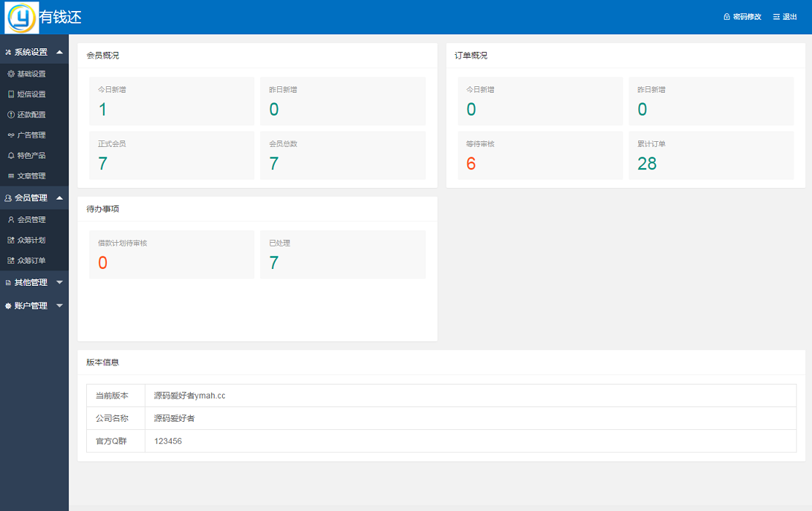Image resolution: width=812 pixels, height=511 pixels.
Task: Click the 累计订单 card showing 28
Action: coord(710,156)
